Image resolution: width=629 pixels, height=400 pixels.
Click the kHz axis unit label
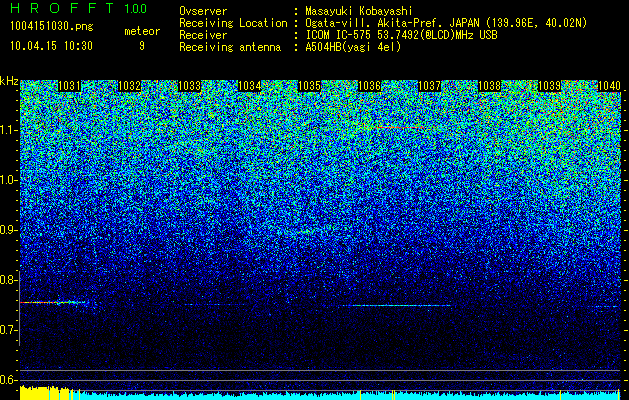tap(9, 81)
